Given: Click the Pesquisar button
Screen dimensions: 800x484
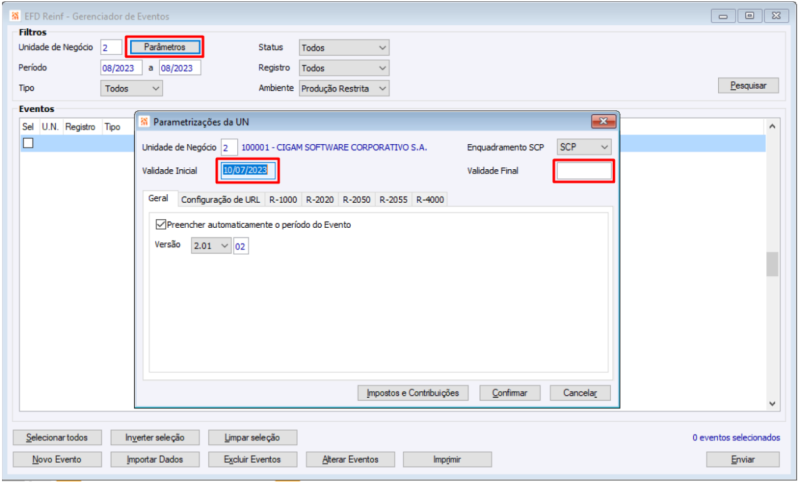Looking at the screenshot, I should pyautogui.click(x=748, y=86).
